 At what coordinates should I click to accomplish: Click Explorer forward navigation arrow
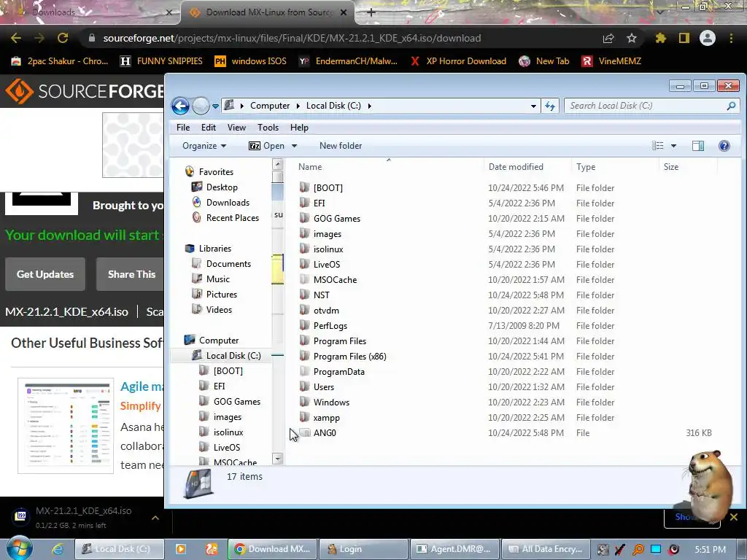201,106
